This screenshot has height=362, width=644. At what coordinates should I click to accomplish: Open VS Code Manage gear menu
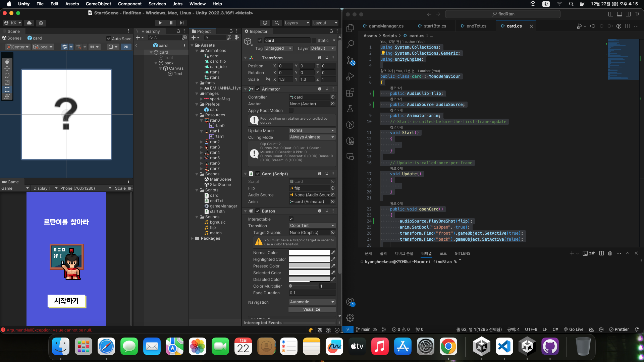tap(350, 318)
